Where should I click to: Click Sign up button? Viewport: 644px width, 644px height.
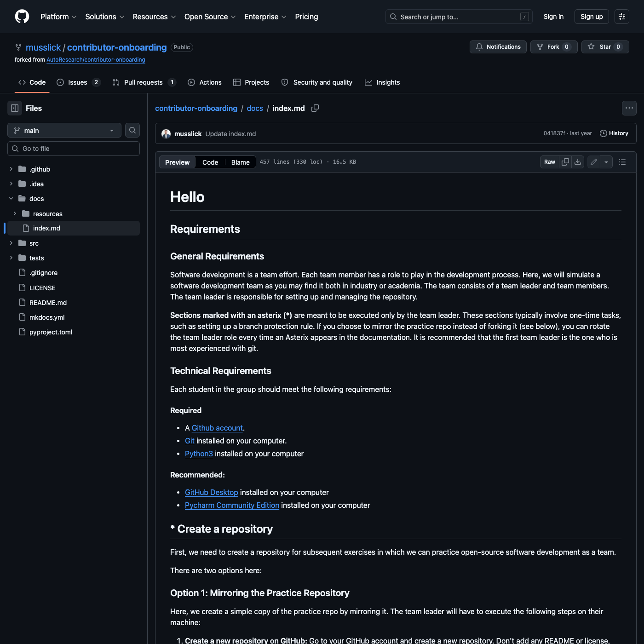pos(592,17)
